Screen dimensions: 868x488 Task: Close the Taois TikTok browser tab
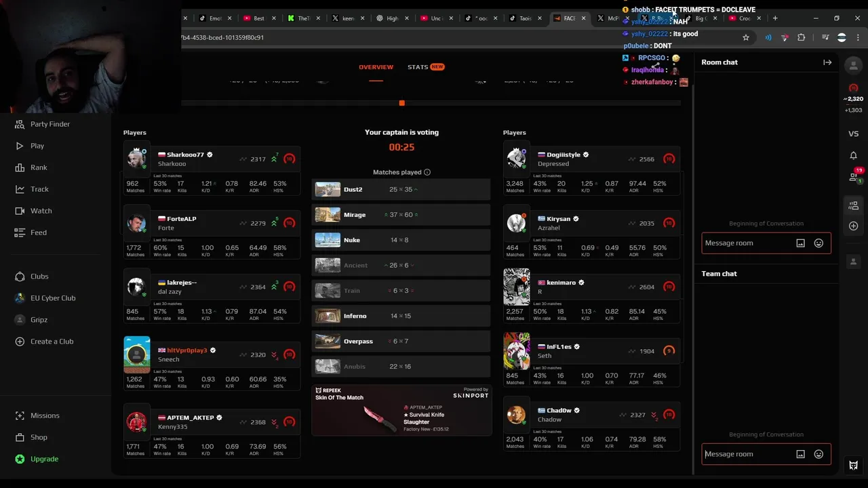(x=540, y=18)
